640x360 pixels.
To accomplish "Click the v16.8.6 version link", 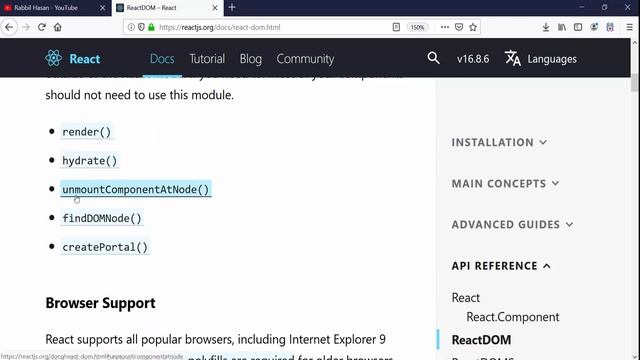I will tap(473, 59).
